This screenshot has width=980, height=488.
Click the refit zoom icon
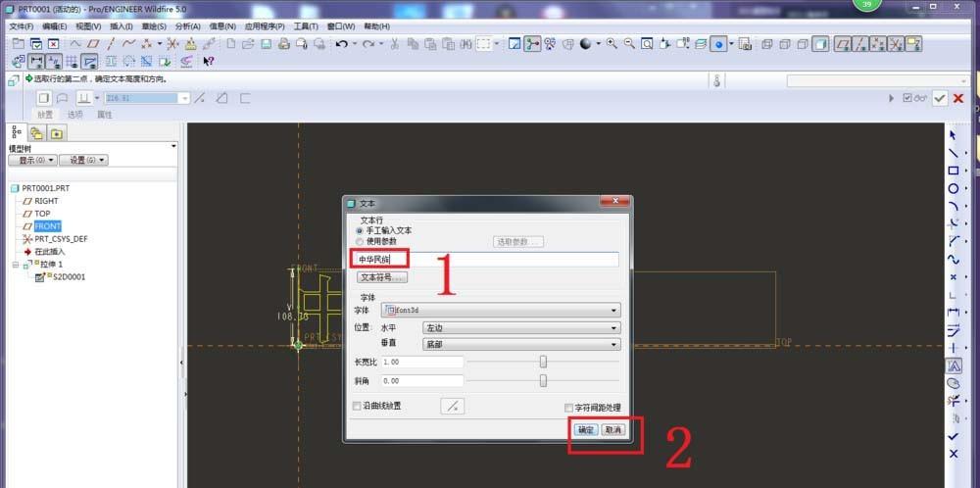coord(647,44)
